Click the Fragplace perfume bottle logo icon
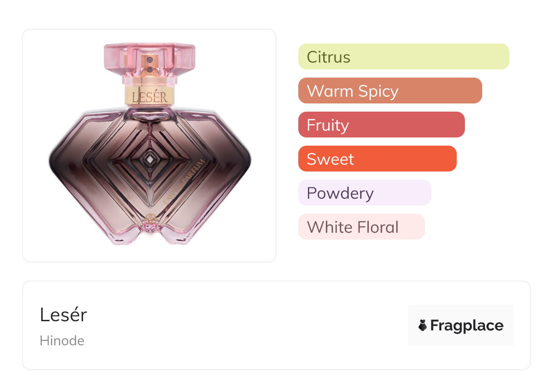Image resolution: width=553 pixels, height=392 pixels. tap(423, 325)
